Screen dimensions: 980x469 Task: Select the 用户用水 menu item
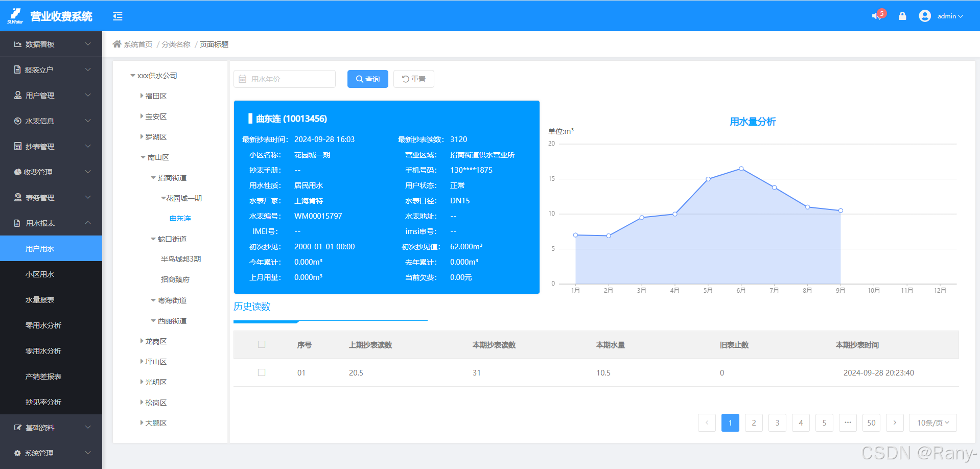[x=51, y=248]
